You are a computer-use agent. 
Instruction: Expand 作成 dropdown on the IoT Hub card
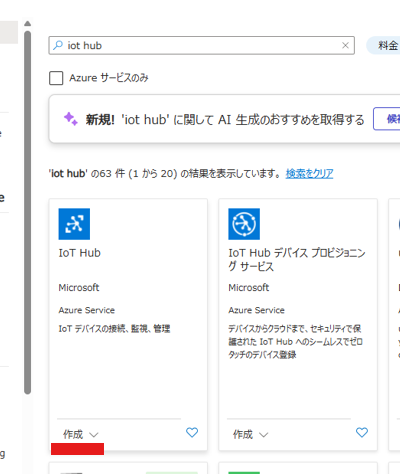click(x=81, y=434)
